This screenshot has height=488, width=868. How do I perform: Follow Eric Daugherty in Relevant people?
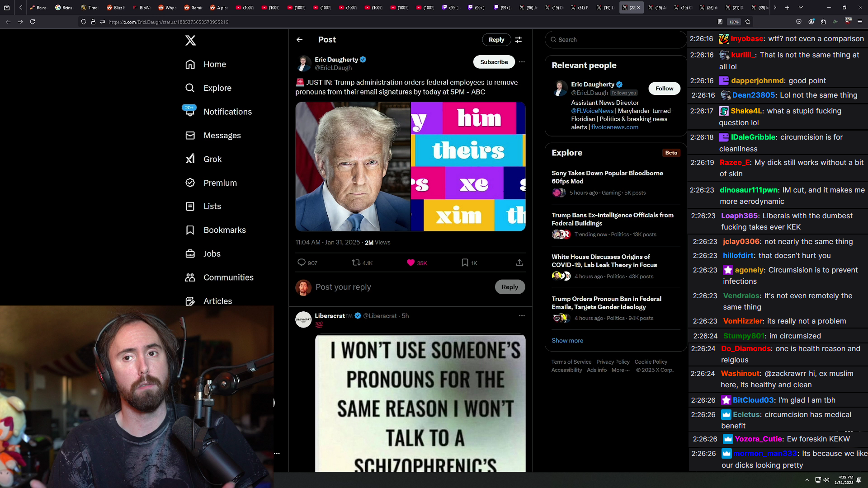[x=664, y=89]
